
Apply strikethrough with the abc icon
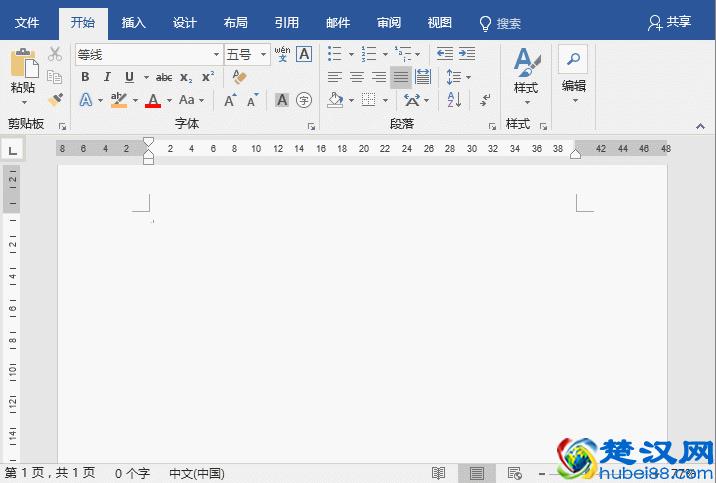click(164, 77)
